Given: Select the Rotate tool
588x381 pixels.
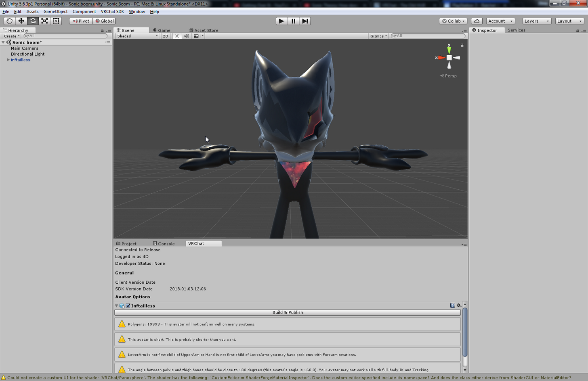Looking at the screenshot, I should [x=33, y=21].
